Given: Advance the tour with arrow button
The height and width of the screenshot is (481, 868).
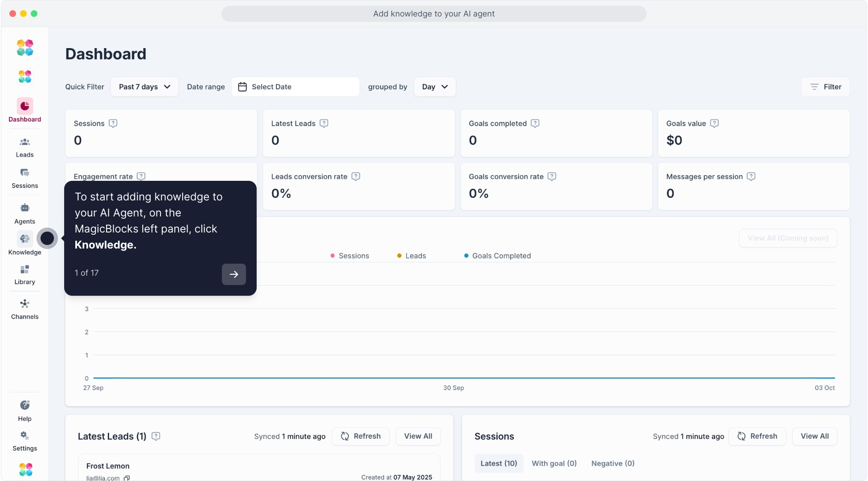Looking at the screenshot, I should click(x=234, y=274).
